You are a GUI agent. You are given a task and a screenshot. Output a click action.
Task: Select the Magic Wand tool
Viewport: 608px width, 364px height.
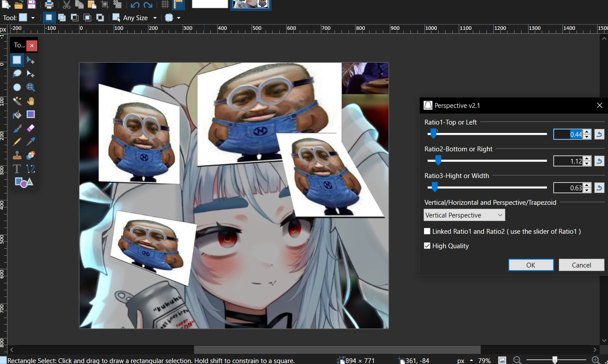(x=17, y=101)
